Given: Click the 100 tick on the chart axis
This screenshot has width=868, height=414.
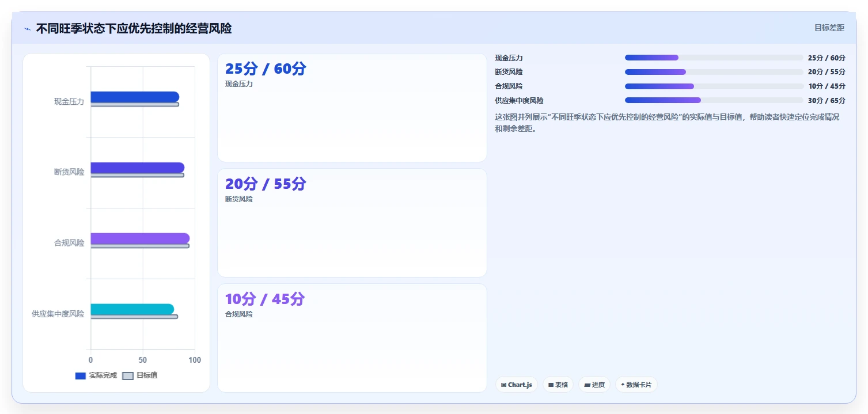Looking at the screenshot, I should [195, 360].
